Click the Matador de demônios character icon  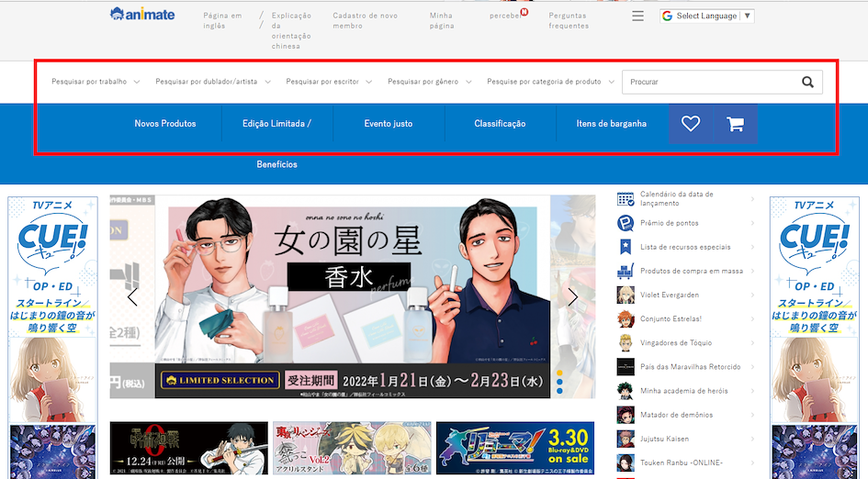pyautogui.click(x=626, y=415)
